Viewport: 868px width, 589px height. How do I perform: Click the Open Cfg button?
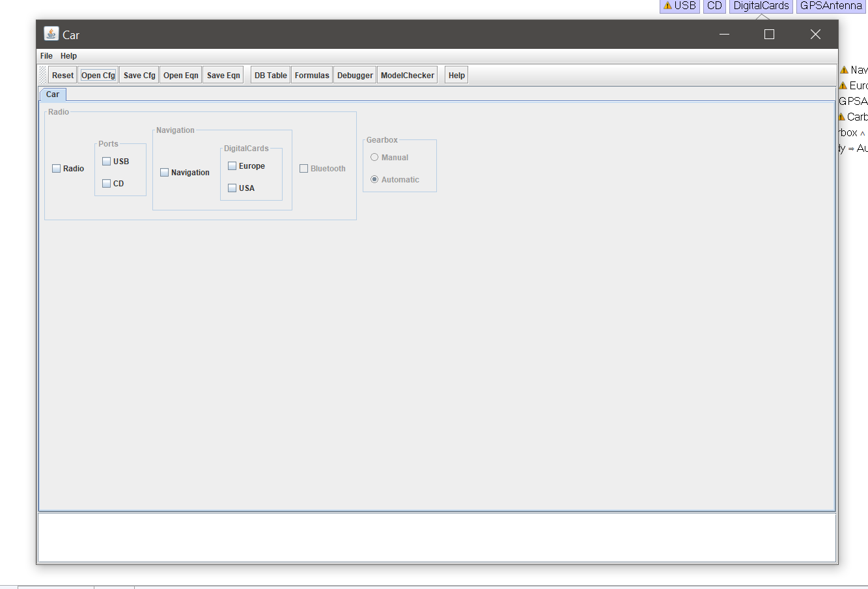click(x=98, y=74)
